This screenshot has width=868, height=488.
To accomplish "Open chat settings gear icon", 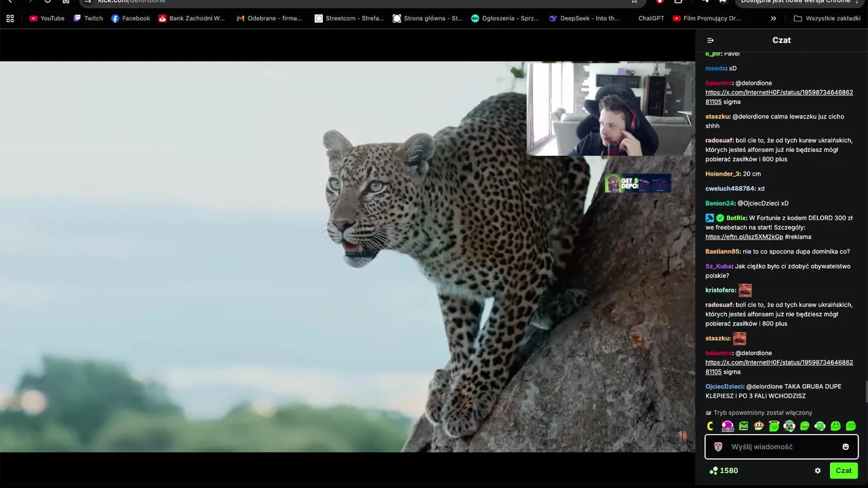I will tap(818, 470).
